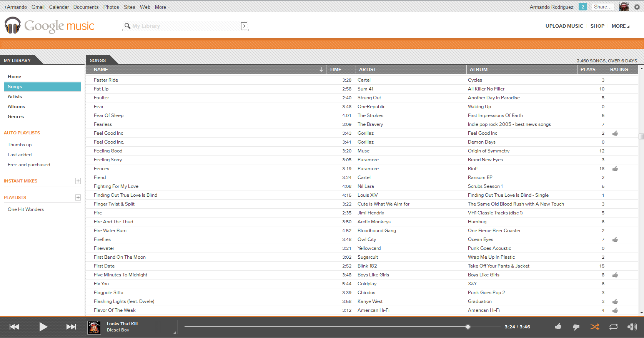Open Sites from the Google bar
The height and width of the screenshot is (338, 644).
coord(130,7)
